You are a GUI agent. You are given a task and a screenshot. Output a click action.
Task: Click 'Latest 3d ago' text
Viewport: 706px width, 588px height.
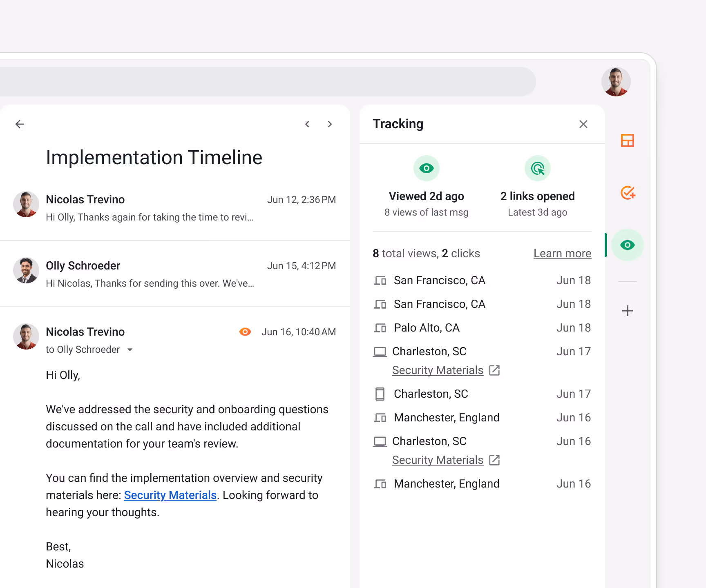point(538,212)
